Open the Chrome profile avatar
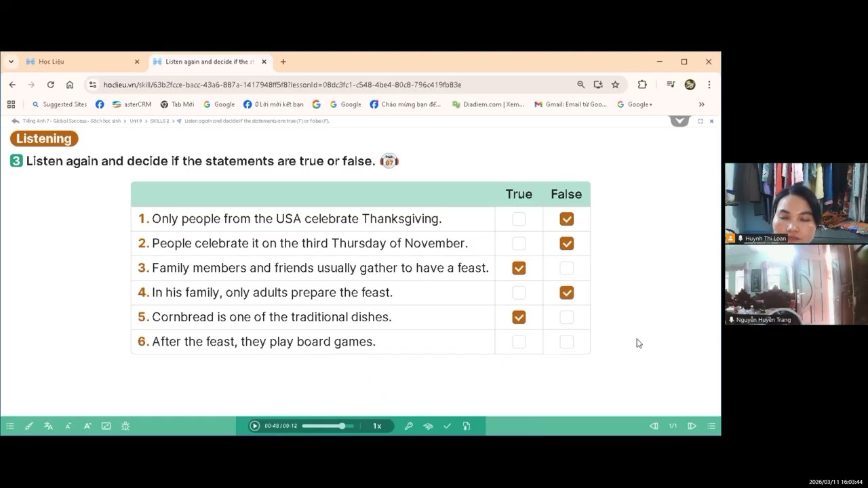 [690, 85]
